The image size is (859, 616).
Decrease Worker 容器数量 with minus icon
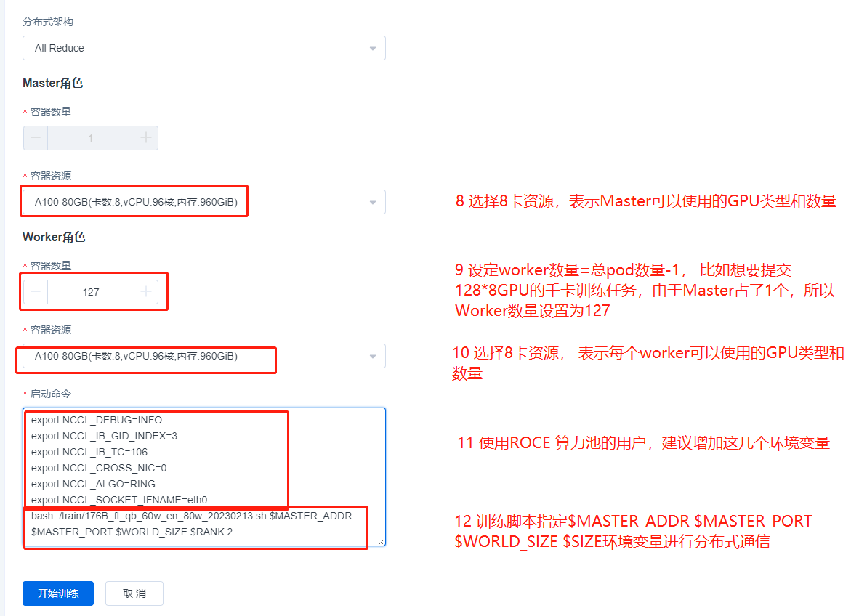pyautogui.click(x=36, y=292)
